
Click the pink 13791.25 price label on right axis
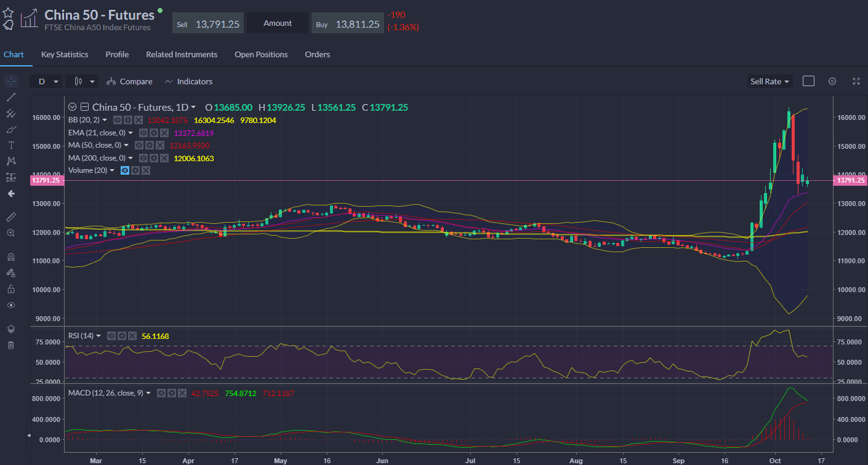click(x=850, y=180)
